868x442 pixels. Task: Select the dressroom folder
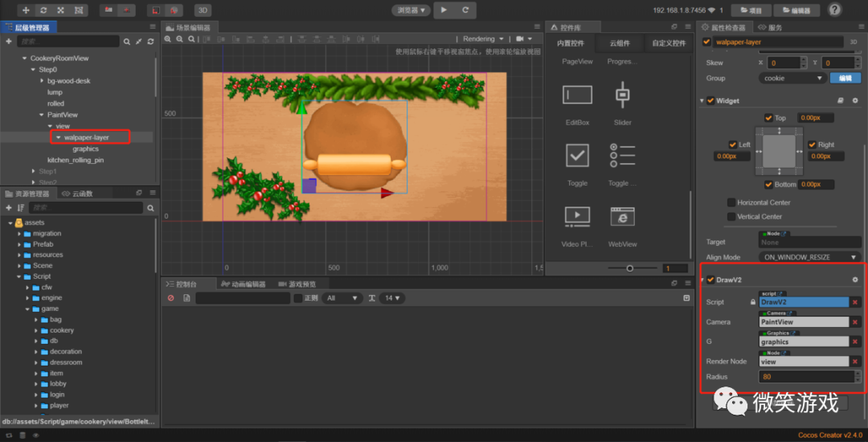[x=66, y=362]
